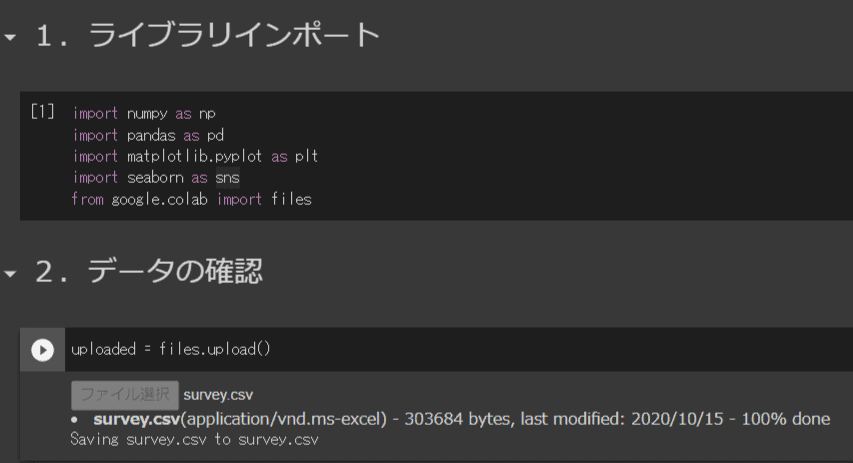The image size is (853, 463).
Task: Click the from google.colab import line
Action: [x=191, y=199]
